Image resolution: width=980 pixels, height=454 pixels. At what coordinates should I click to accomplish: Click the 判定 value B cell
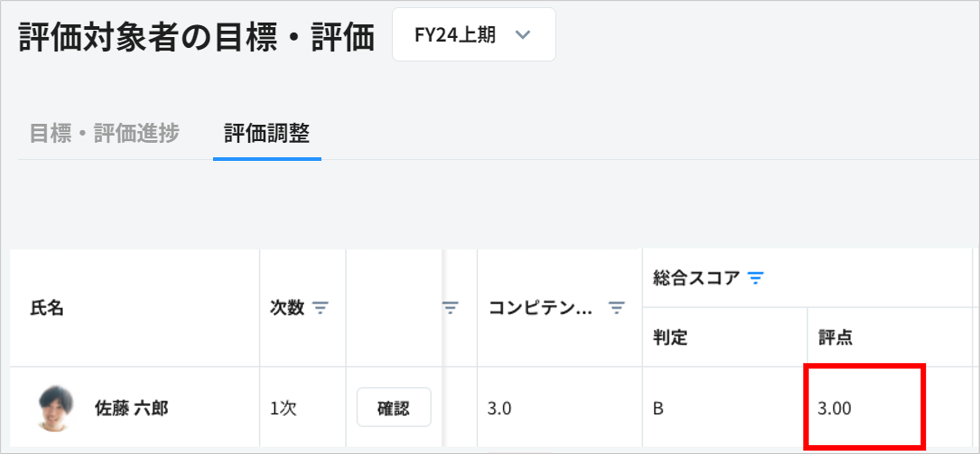pos(658,408)
